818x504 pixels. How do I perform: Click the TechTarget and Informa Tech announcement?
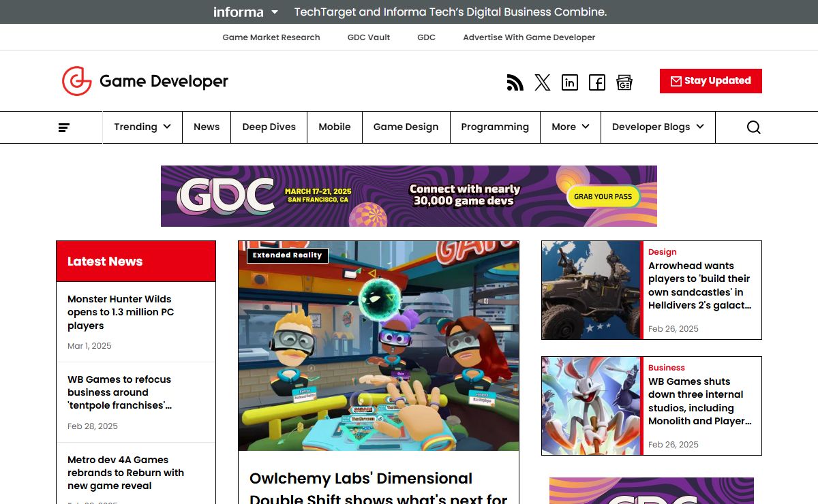[x=451, y=12]
